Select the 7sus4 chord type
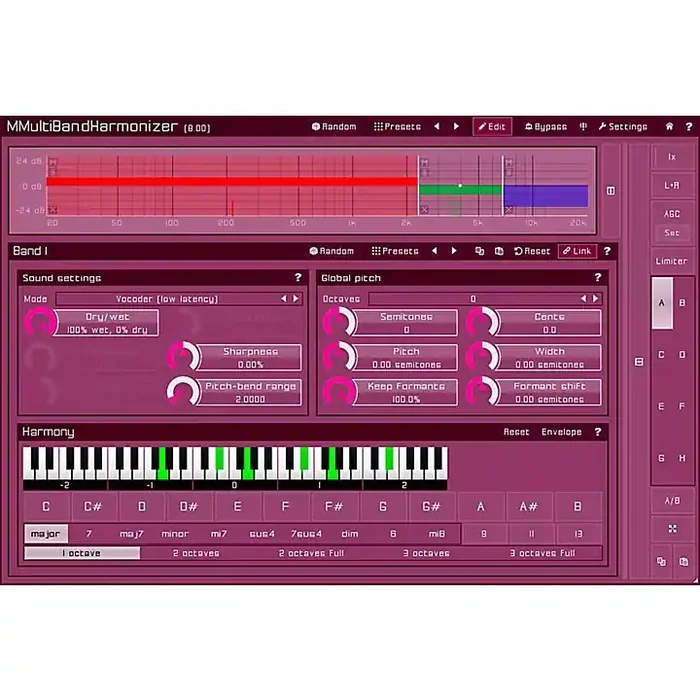The width and height of the screenshot is (700, 700). click(x=306, y=533)
